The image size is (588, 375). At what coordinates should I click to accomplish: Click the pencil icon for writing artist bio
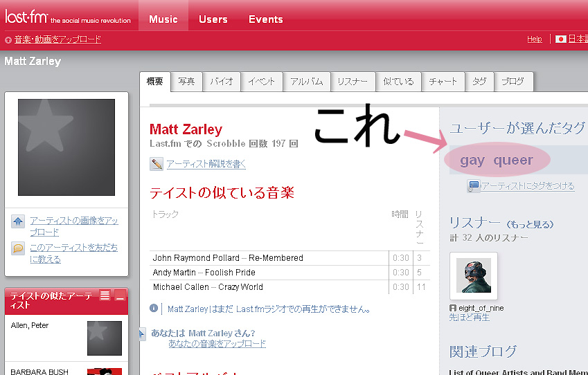tap(157, 164)
